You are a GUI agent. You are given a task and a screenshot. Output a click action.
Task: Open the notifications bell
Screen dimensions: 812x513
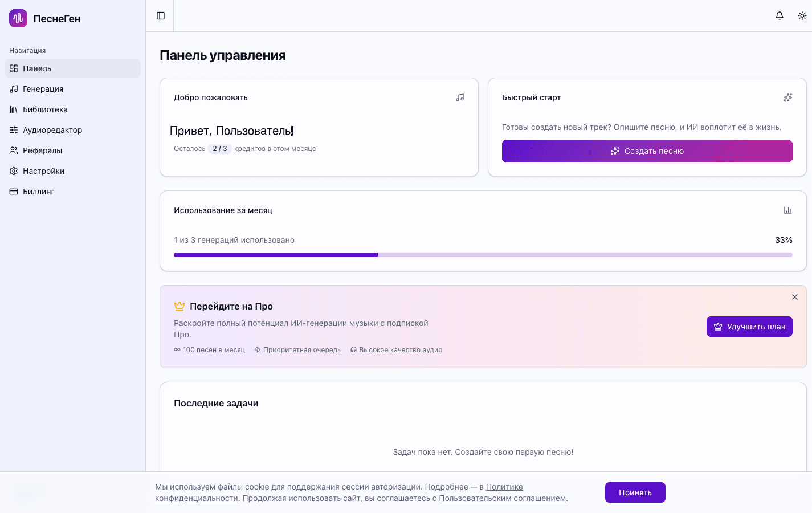coord(780,16)
